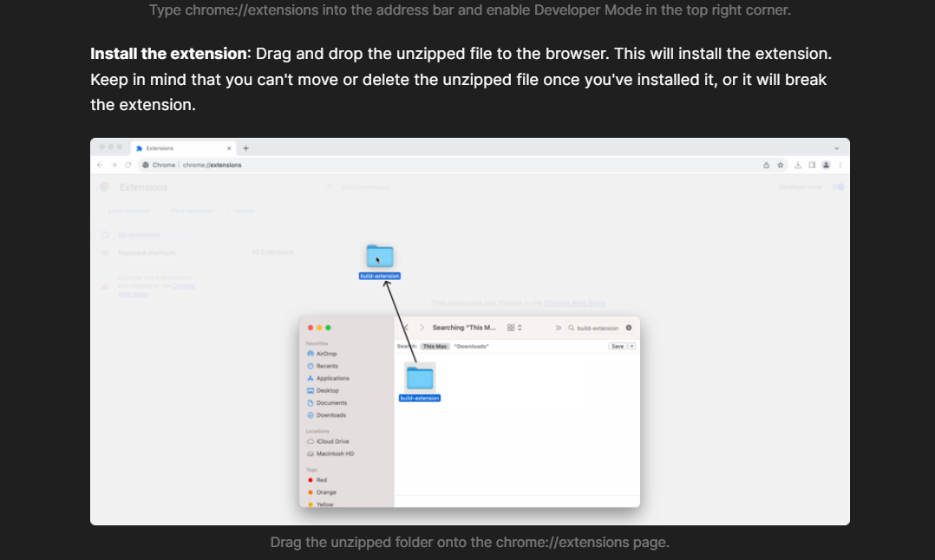
Task: Expand the tab search chevron in Chrome
Action: click(837, 148)
